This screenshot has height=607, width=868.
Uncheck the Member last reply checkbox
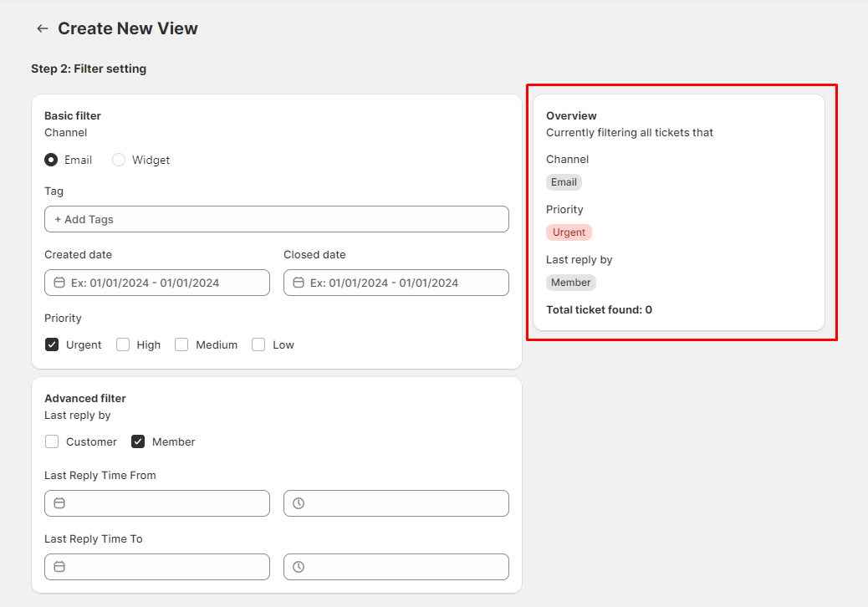(x=138, y=441)
